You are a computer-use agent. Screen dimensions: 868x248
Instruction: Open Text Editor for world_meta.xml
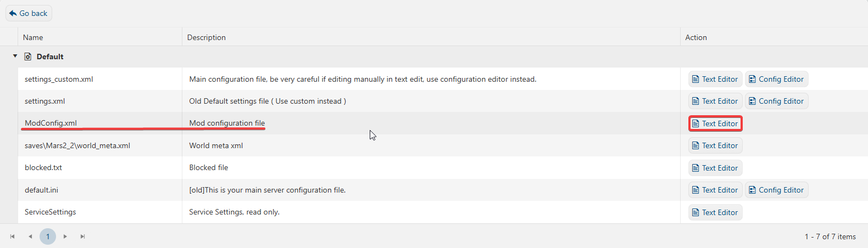[x=715, y=145]
